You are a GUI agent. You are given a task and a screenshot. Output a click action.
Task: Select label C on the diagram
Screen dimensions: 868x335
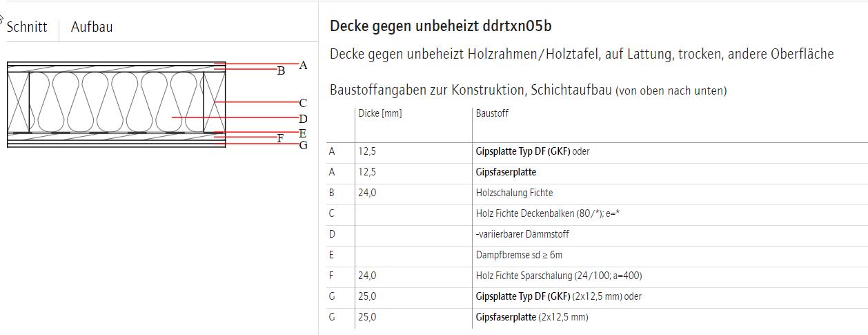[x=303, y=103]
